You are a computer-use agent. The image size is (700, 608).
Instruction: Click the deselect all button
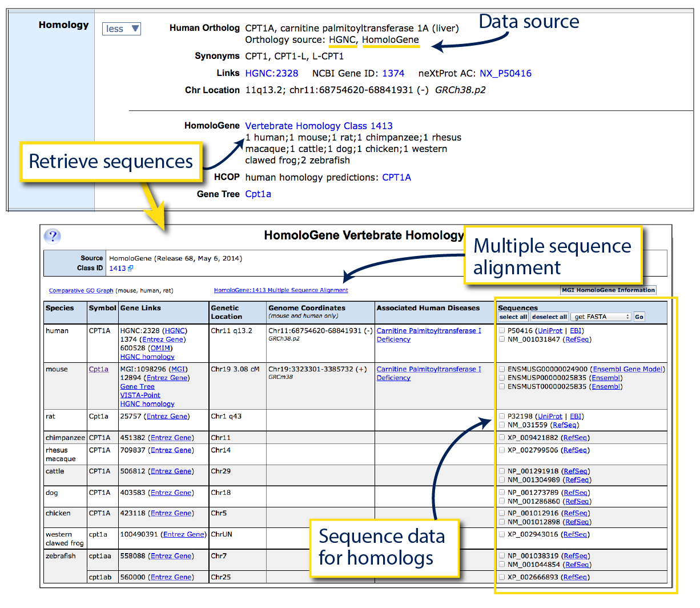pos(550,317)
